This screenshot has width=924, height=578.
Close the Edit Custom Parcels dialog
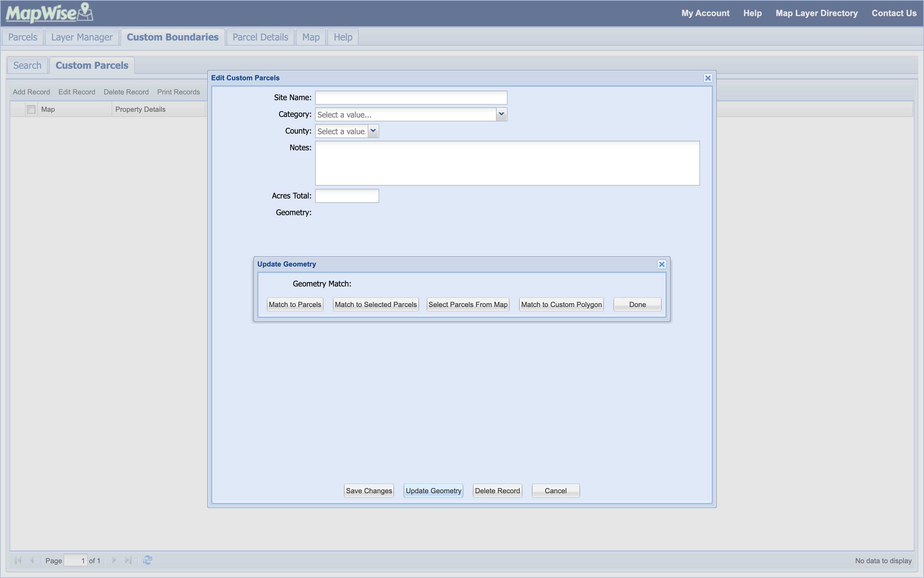click(707, 78)
